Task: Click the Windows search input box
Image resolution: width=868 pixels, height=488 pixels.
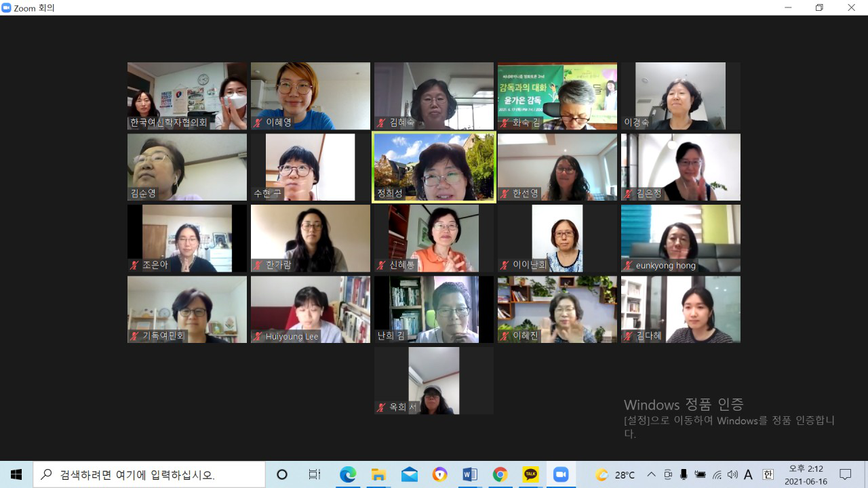Action: 149,474
